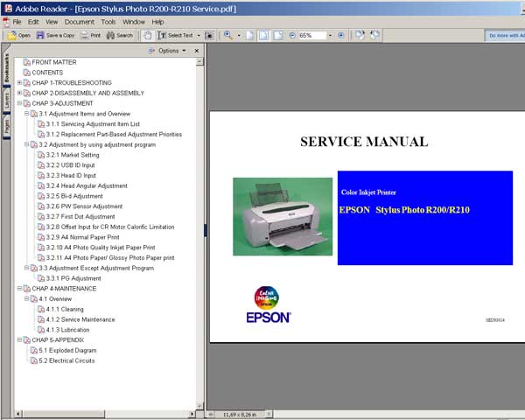Open the Select Text tool dropdown arrow
The image size is (525, 420).
tap(199, 36)
